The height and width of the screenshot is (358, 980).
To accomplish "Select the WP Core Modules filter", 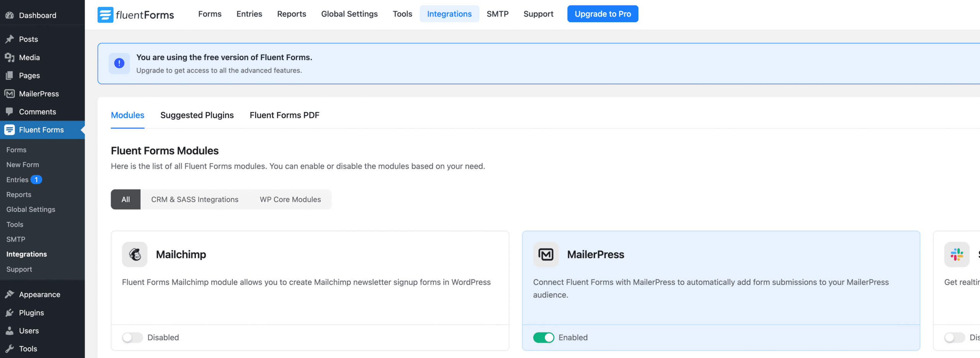I will [290, 199].
